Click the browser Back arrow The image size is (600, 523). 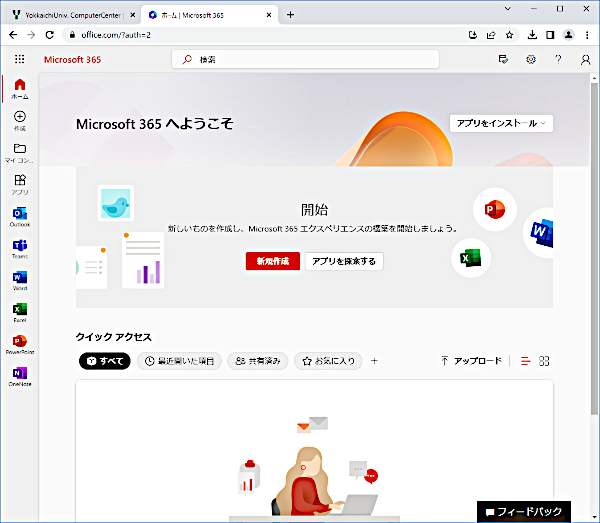coord(13,35)
